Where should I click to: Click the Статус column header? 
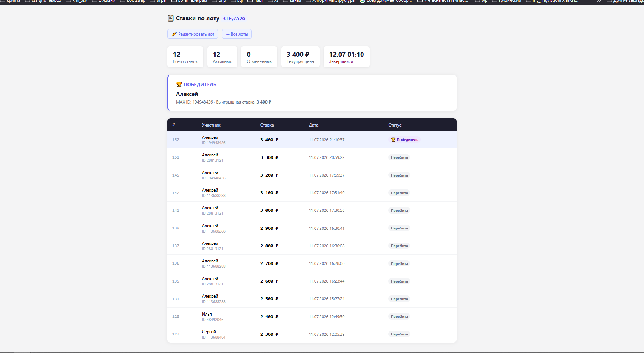[395, 125]
